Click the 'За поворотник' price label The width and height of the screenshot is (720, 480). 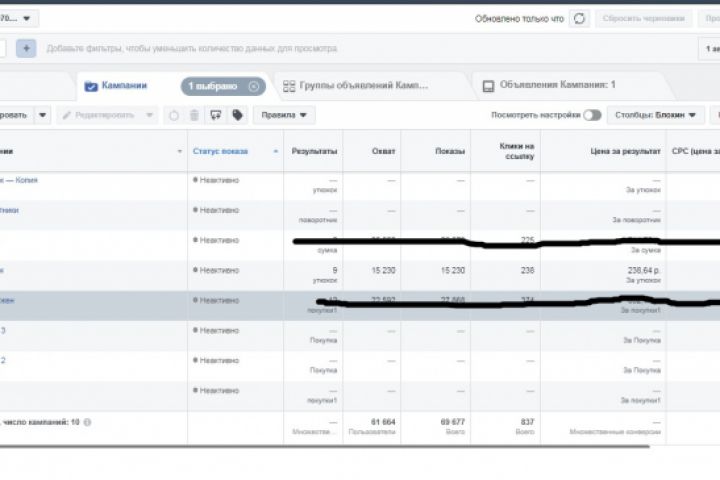tap(636, 220)
